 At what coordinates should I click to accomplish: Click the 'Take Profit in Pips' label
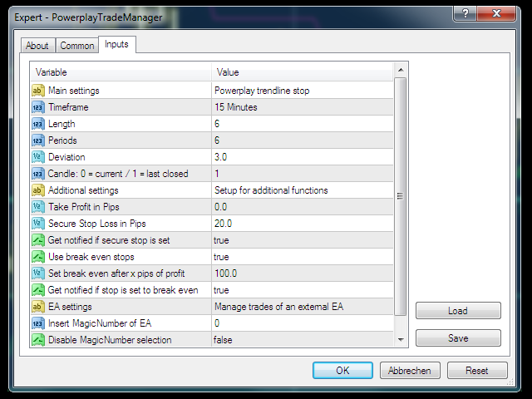(84, 207)
